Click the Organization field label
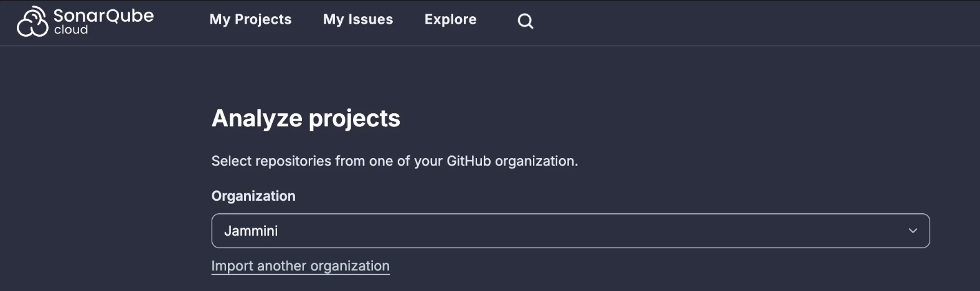This screenshot has height=291, width=980. [x=253, y=196]
